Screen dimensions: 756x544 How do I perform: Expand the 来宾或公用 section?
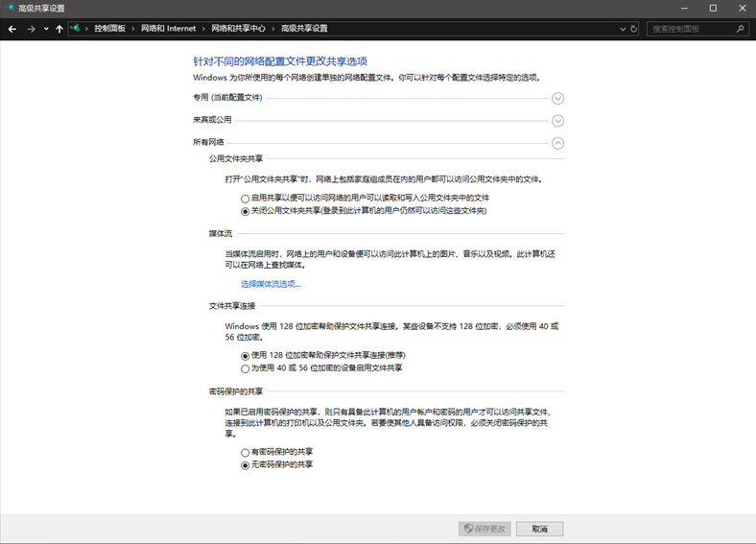(557, 121)
